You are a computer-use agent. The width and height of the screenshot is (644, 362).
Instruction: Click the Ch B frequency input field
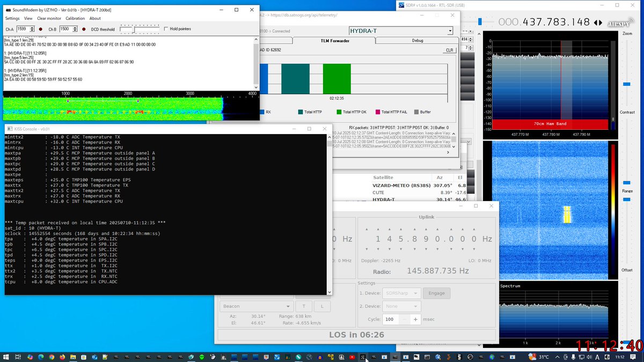tap(66, 29)
